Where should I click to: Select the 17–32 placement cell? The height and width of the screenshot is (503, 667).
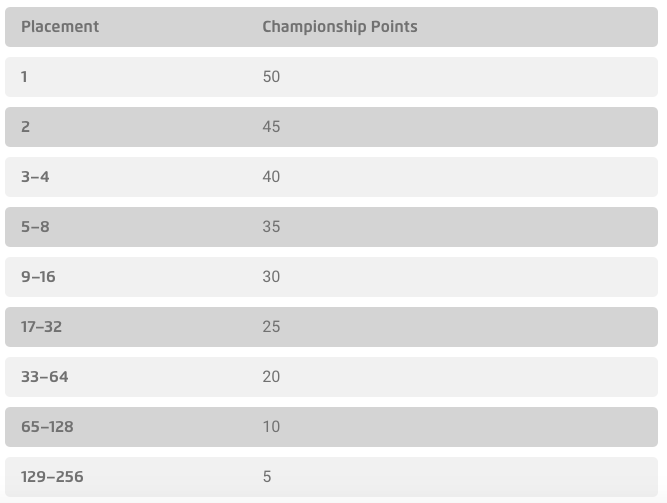click(x=42, y=327)
